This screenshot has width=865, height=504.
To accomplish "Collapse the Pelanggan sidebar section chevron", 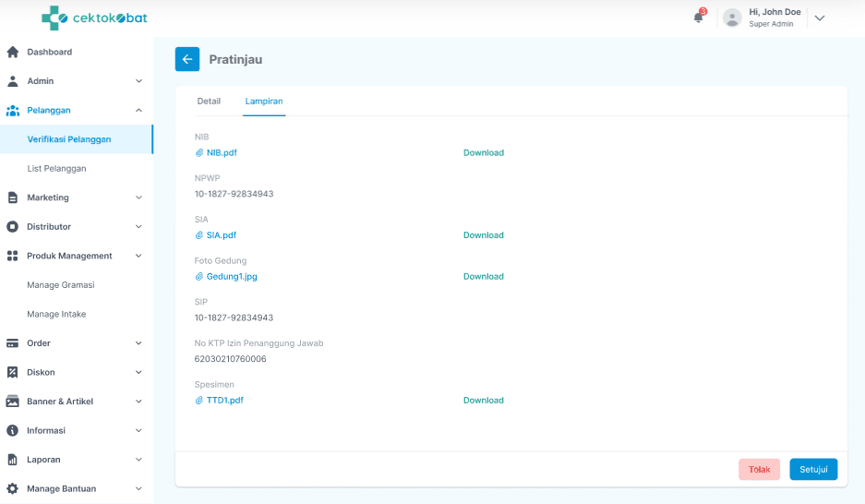I will pyautogui.click(x=138, y=110).
